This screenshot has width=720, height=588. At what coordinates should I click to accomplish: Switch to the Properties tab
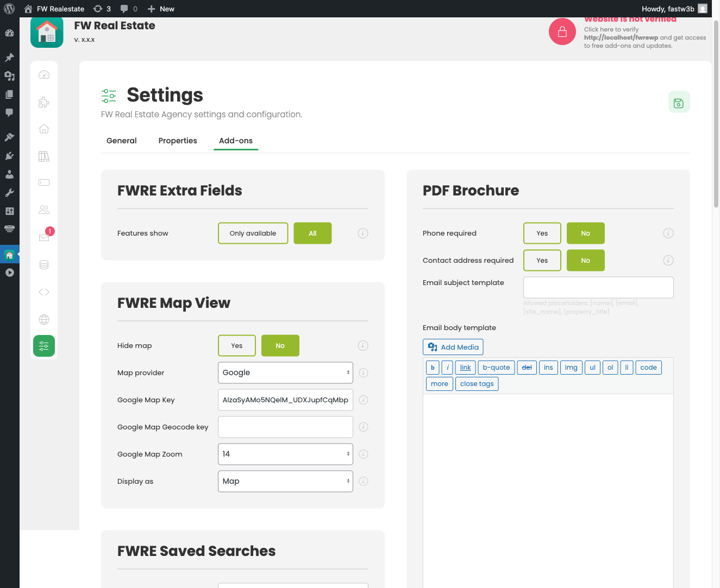click(178, 141)
